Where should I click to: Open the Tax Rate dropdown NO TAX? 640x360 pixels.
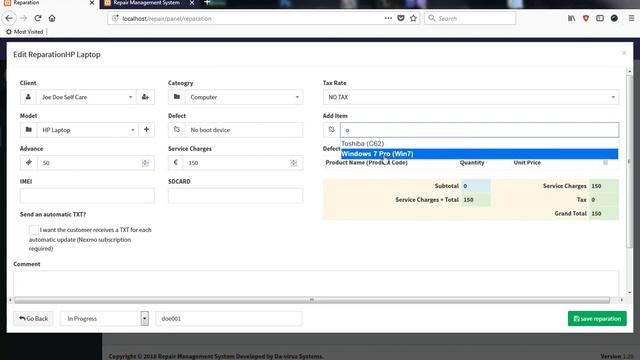471,97
